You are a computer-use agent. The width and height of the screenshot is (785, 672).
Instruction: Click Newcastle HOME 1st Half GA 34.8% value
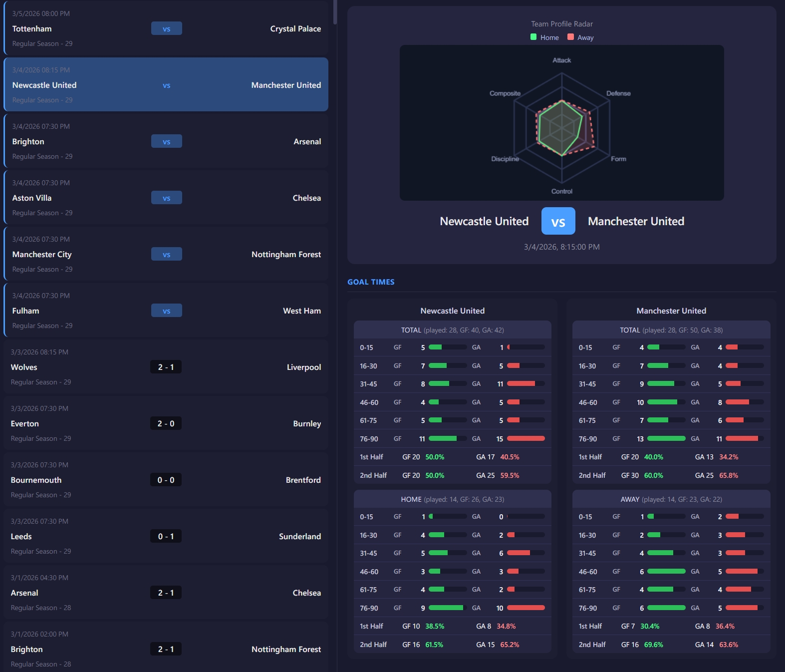(507, 626)
